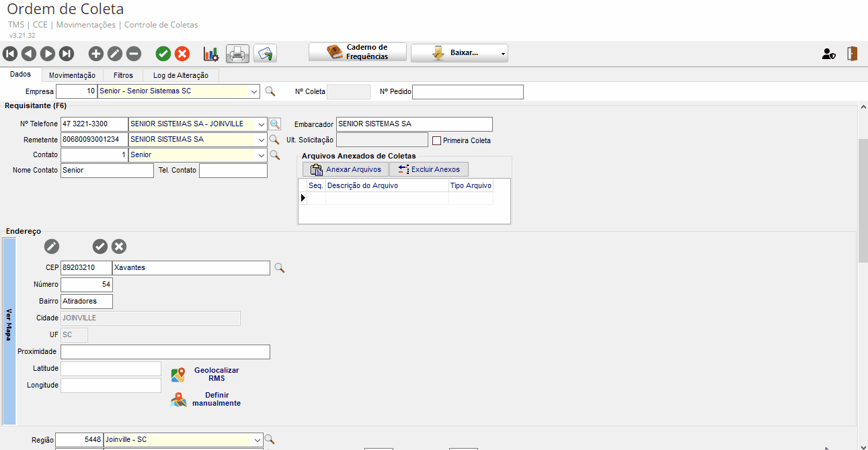Open the Ver Mapa side panel
Viewport: 868px width, 450px height.
[9, 331]
